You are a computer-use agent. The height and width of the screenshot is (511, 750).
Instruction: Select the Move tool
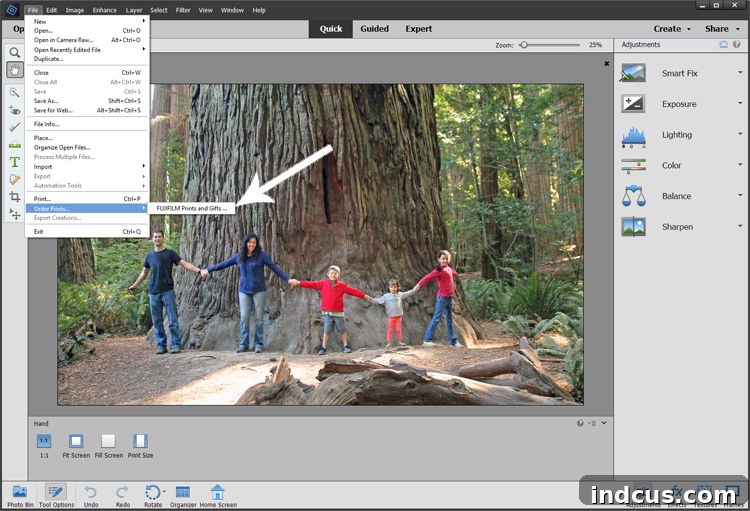(x=15, y=214)
